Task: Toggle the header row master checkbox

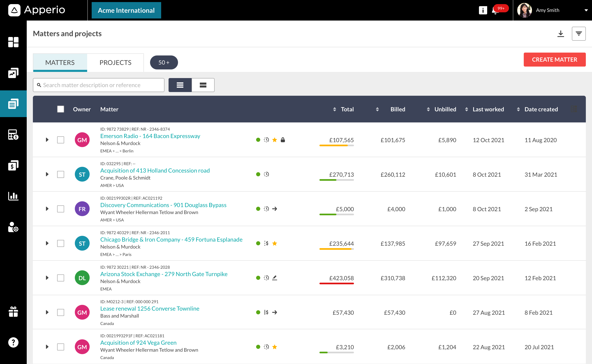Action: [60, 109]
